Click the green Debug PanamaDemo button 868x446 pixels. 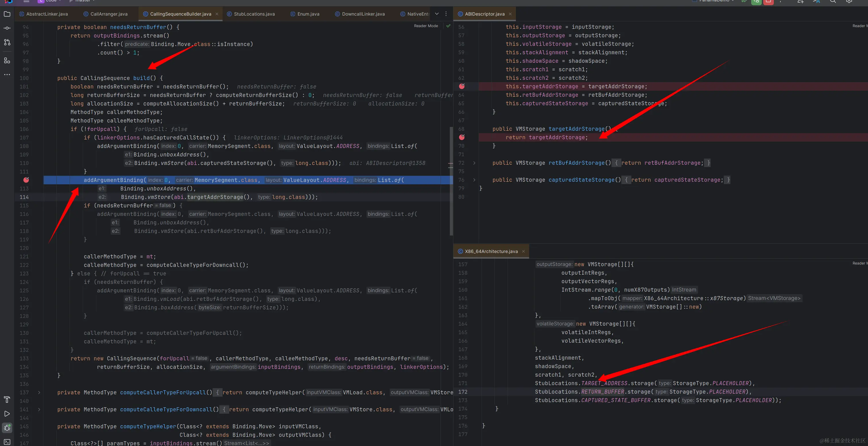coord(756,2)
